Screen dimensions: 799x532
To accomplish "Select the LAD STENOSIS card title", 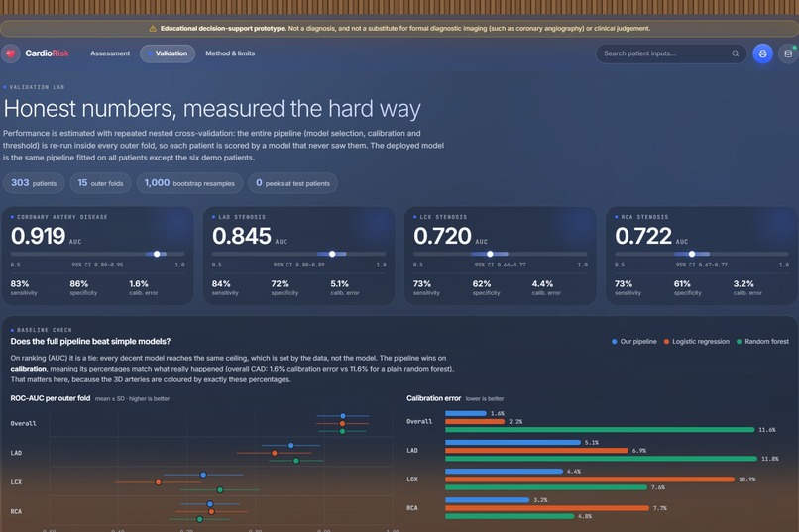I will click(242, 217).
